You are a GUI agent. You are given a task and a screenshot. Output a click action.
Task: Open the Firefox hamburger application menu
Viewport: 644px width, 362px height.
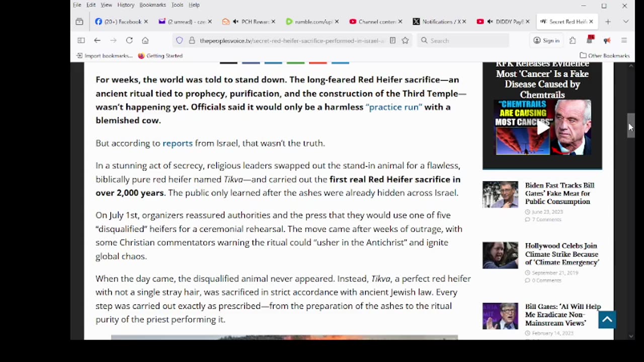tap(624, 40)
